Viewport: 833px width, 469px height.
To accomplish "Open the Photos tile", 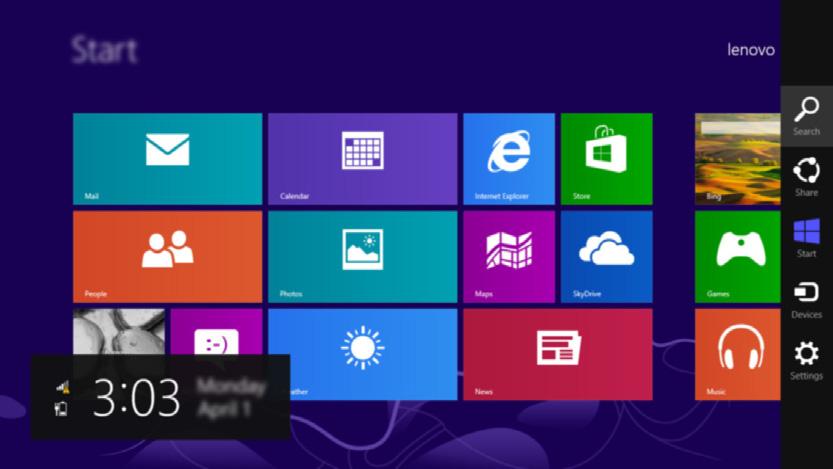I will [x=362, y=257].
